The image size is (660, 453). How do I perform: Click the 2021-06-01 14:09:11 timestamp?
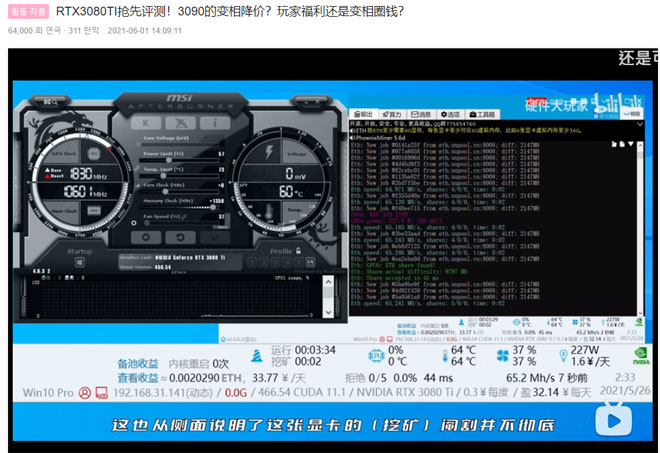[x=145, y=31]
